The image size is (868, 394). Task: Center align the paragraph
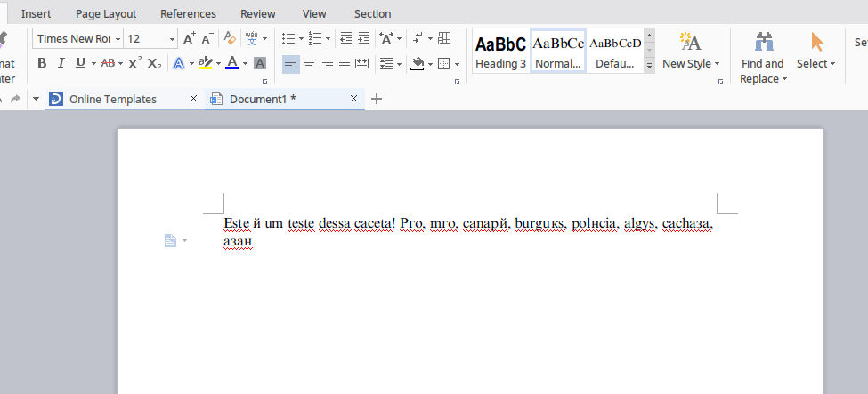point(309,64)
